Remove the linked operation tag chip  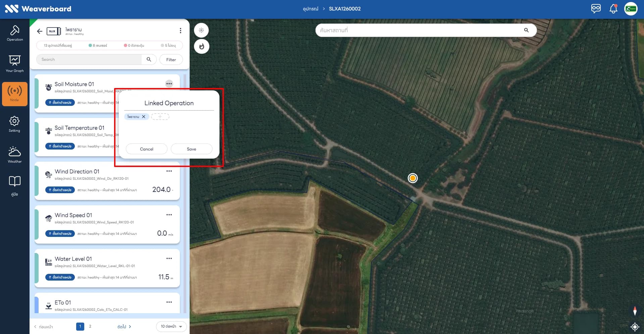pyautogui.click(x=144, y=117)
